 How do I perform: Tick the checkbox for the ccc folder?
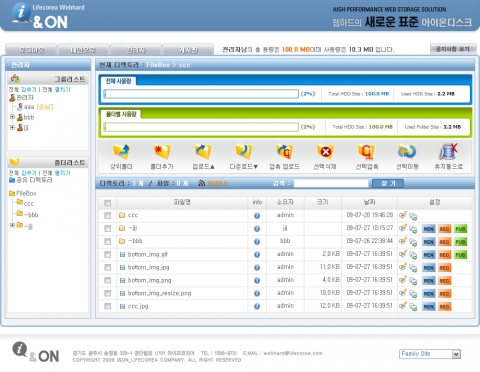tap(107, 216)
